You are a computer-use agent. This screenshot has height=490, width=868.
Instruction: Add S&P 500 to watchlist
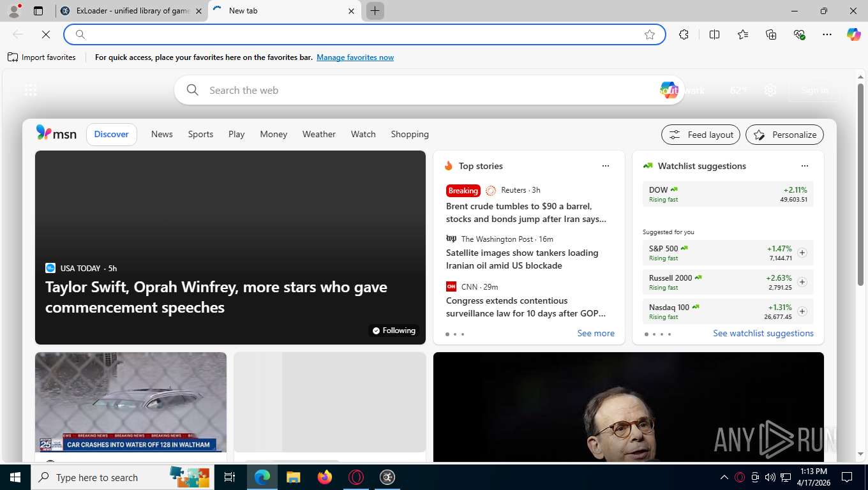pos(802,253)
